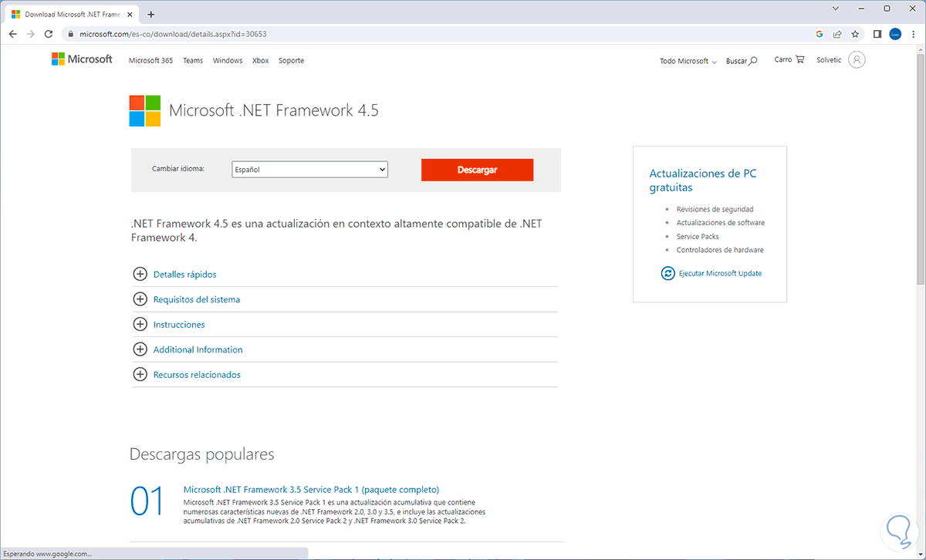
Task: Click the padlock site info icon
Action: 71,34
